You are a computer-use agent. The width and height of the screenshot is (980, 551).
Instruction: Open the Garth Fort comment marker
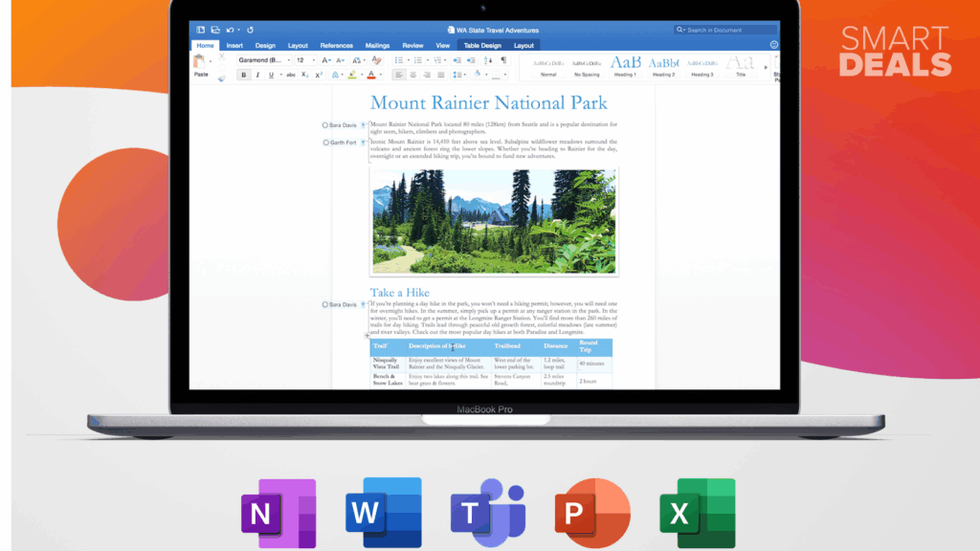(x=363, y=143)
